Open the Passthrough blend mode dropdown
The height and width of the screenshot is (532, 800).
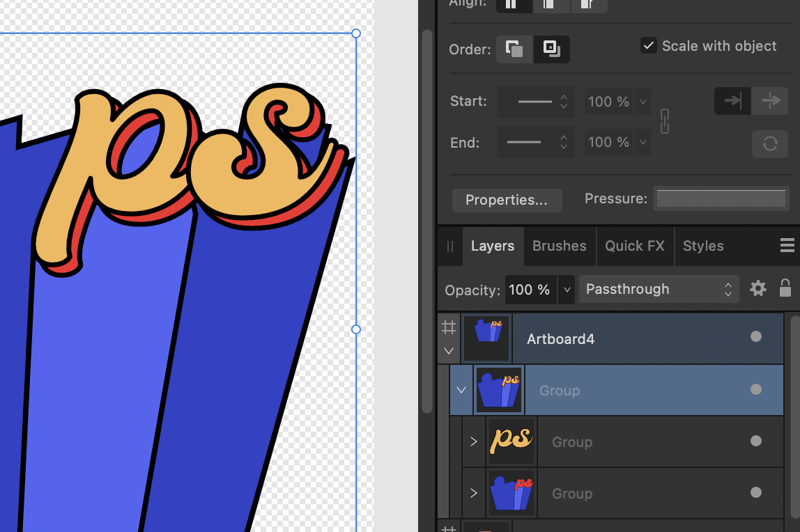coord(659,290)
